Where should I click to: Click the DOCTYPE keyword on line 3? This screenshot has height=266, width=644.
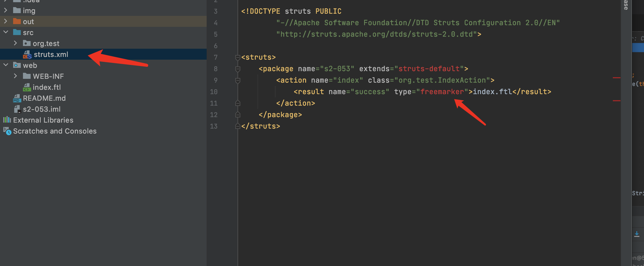click(263, 11)
